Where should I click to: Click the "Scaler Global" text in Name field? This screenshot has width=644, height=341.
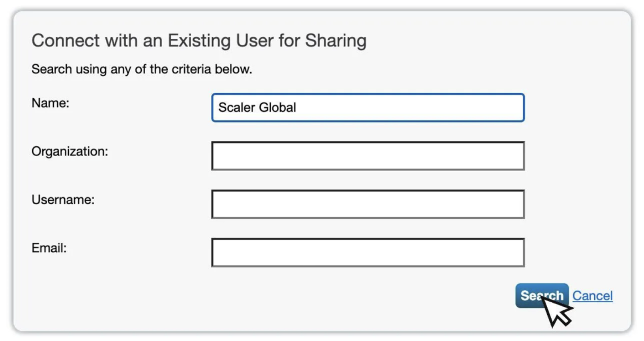click(x=257, y=107)
